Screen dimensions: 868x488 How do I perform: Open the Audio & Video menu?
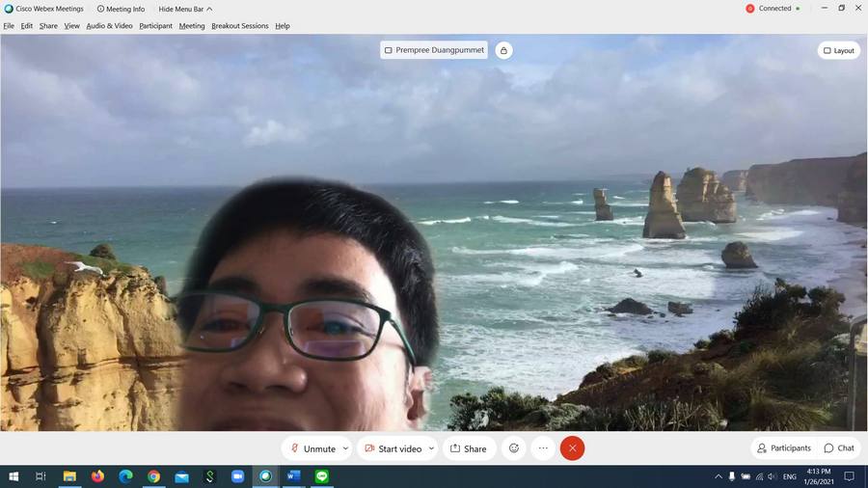pos(109,26)
